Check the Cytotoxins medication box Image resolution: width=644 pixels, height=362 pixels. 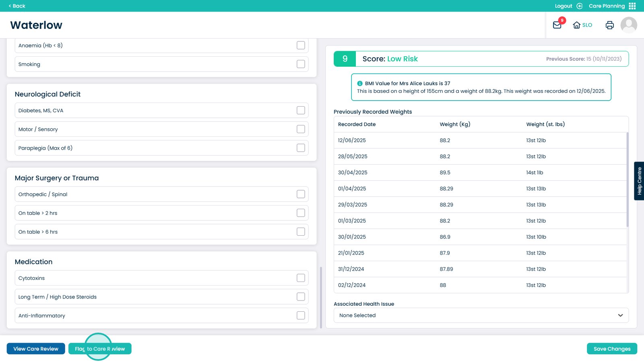click(x=301, y=278)
